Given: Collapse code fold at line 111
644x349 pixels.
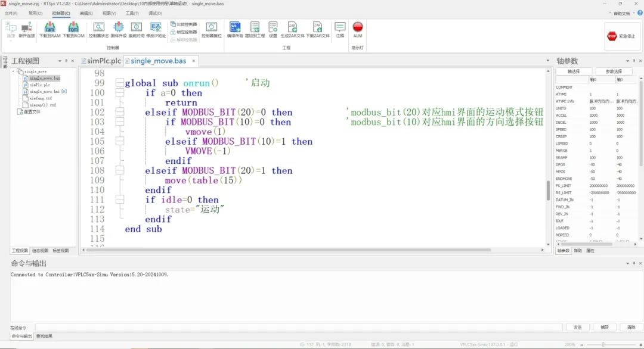Looking at the screenshot, I should tap(119, 200).
